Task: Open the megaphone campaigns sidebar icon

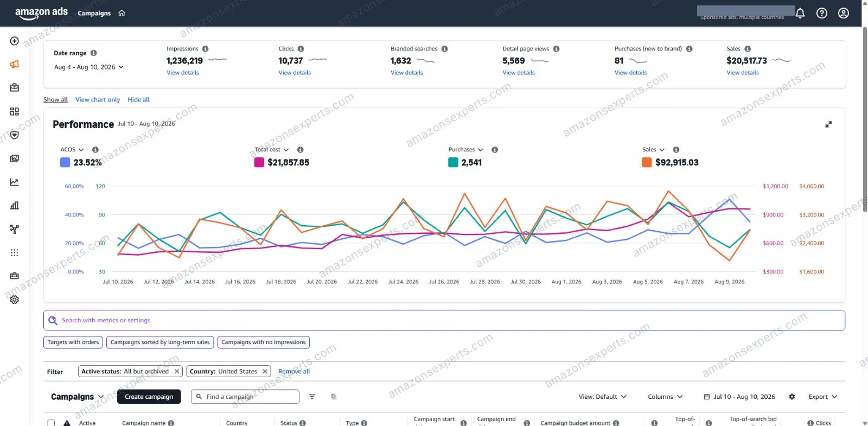Action: click(15, 64)
